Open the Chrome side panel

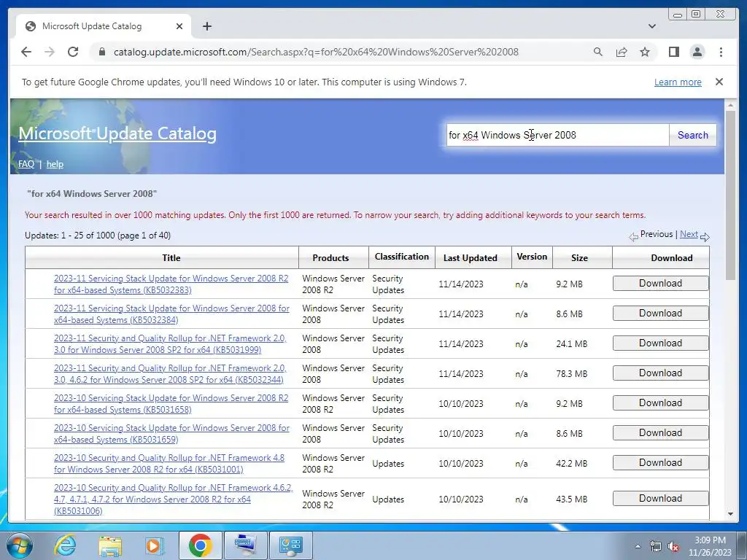[x=673, y=52]
